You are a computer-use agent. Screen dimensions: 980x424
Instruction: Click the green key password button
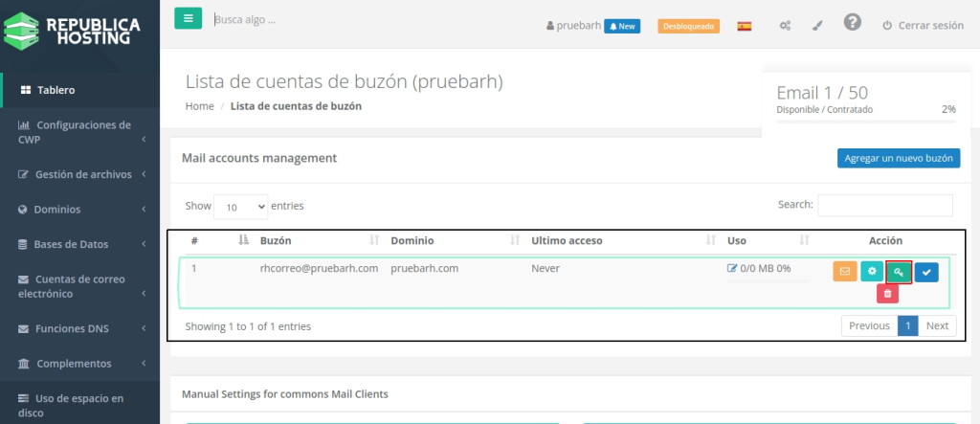tap(899, 272)
